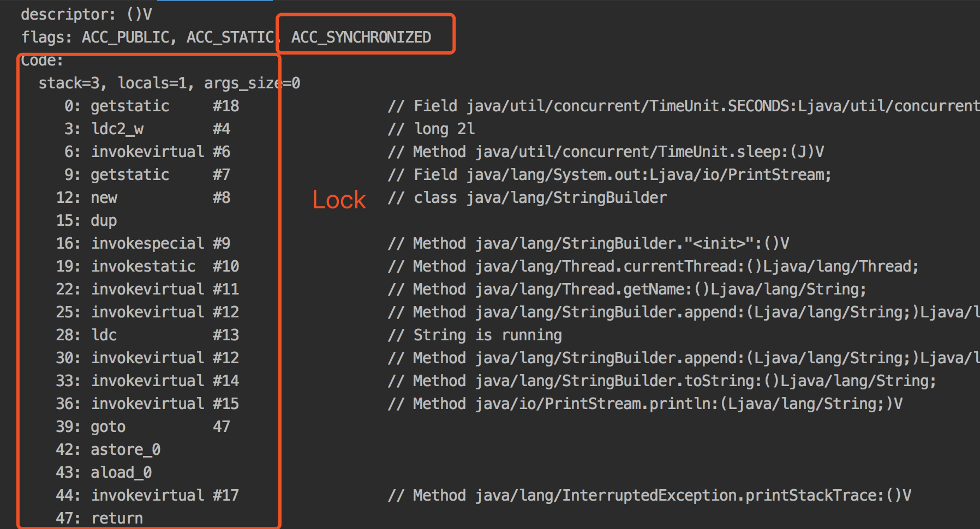Click the goto 47 instruction

tap(143, 426)
